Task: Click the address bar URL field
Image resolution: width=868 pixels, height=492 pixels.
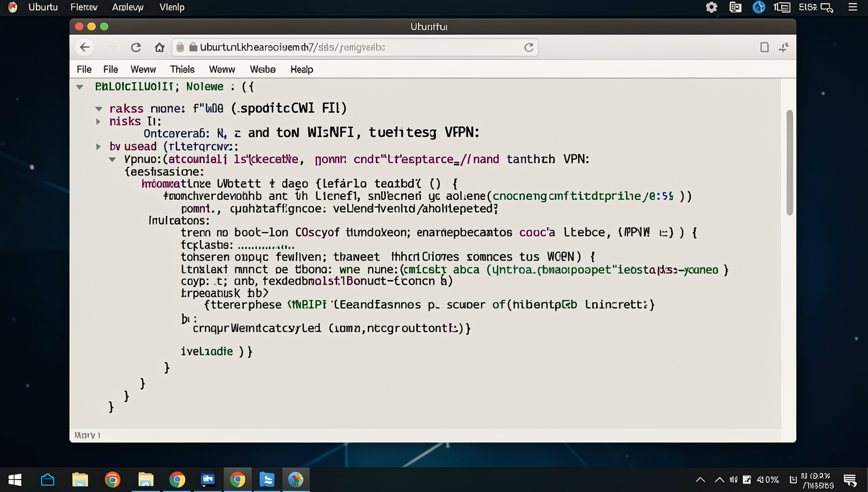Action: tap(355, 47)
